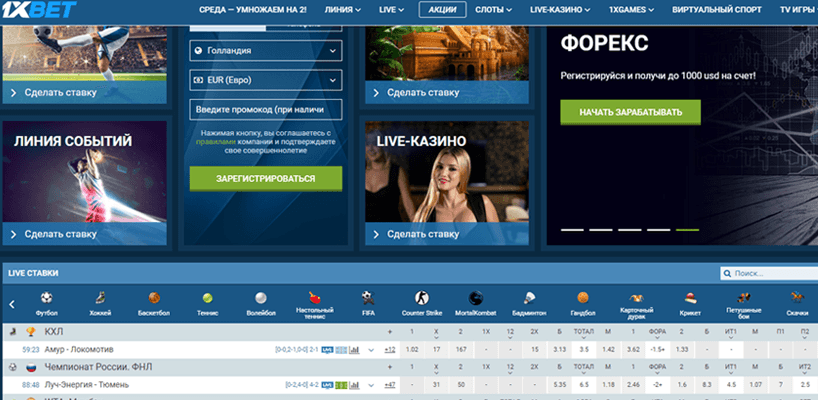818x400 pixels.
Task: Select the green active banner slide indicator
Action: [x=687, y=229]
